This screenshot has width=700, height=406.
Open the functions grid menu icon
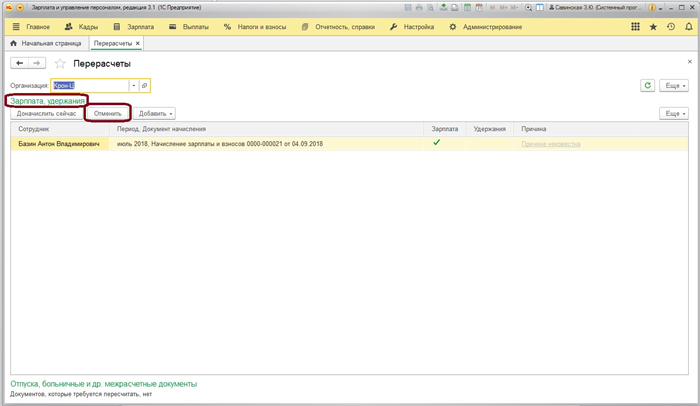click(635, 27)
